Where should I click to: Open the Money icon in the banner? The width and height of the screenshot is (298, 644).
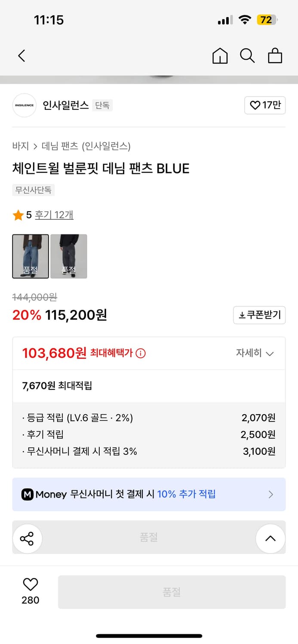pyautogui.click(x=28, y=494)
